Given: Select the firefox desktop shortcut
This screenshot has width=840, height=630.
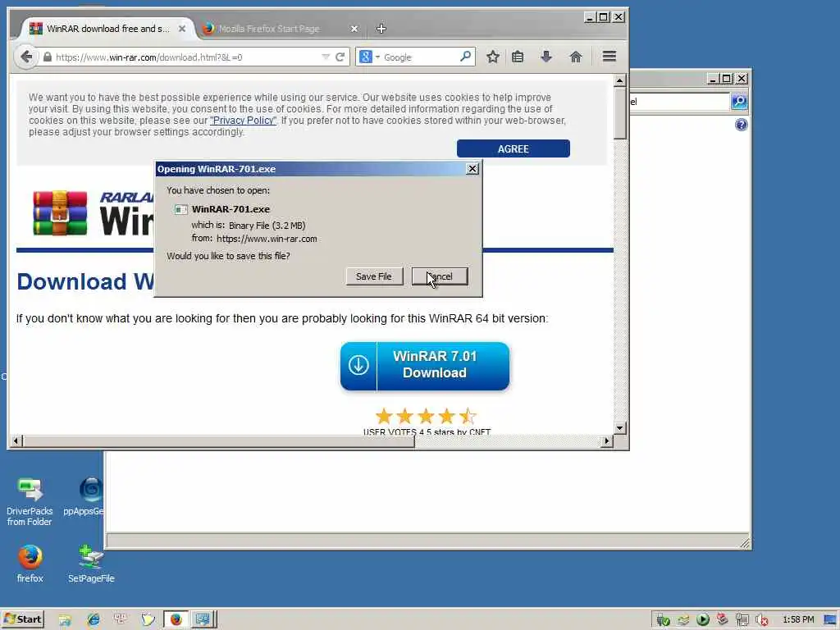Looking at the screenshot, I should 30,564.
